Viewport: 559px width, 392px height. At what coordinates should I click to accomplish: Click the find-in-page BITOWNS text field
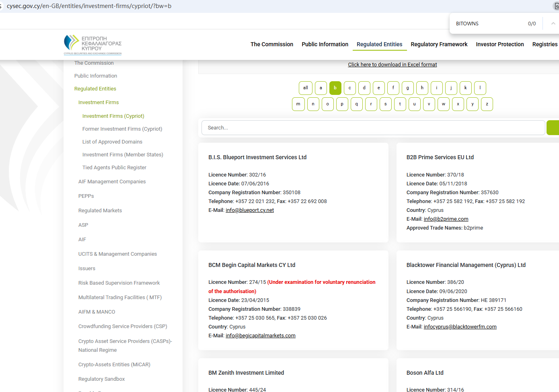coord(487,24)
